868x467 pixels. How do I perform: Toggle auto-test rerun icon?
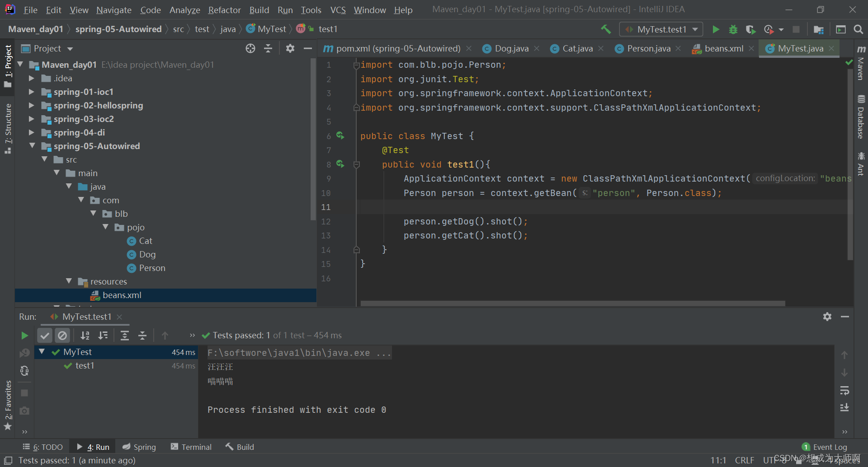pyautogui.click(x=24, y=371)
